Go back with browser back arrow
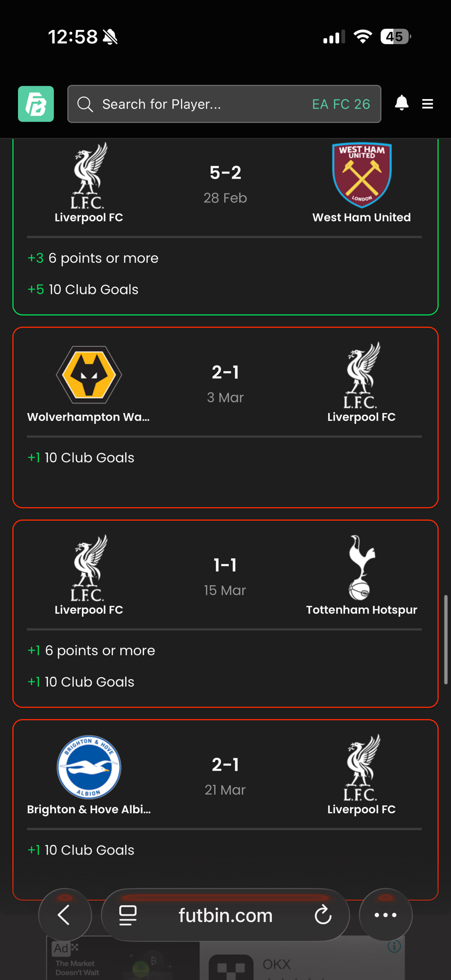Viewport: 451px width, 980px height. [x=65, y=915]
